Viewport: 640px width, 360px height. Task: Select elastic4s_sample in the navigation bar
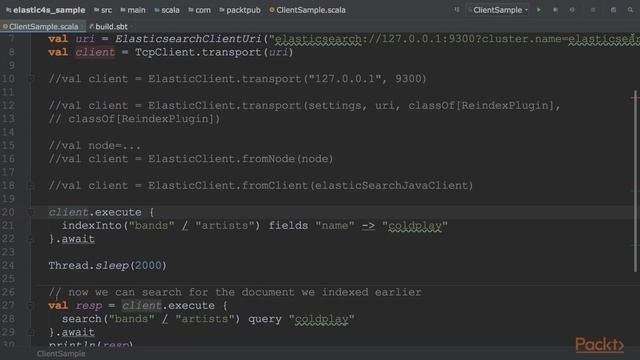pyautogui.click(x=46, y=10)
